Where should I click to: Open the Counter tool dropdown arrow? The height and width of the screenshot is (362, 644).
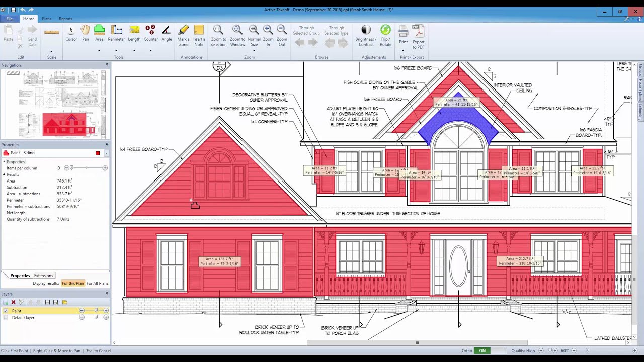tap(150, 51)
